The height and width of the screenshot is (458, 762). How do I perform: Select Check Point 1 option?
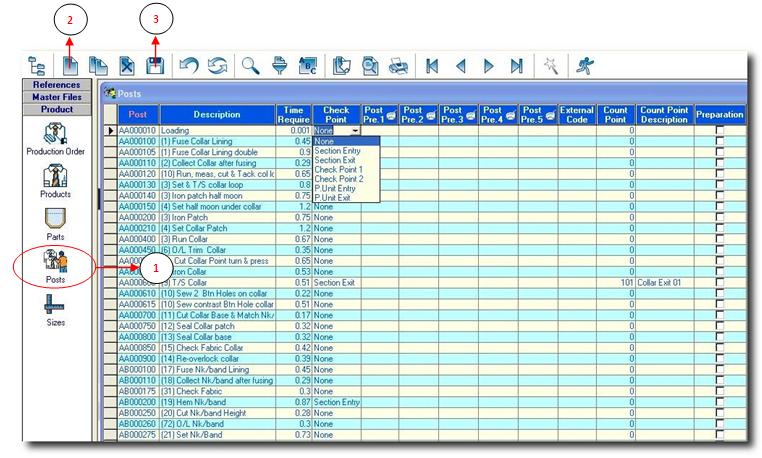pos(337,170)
